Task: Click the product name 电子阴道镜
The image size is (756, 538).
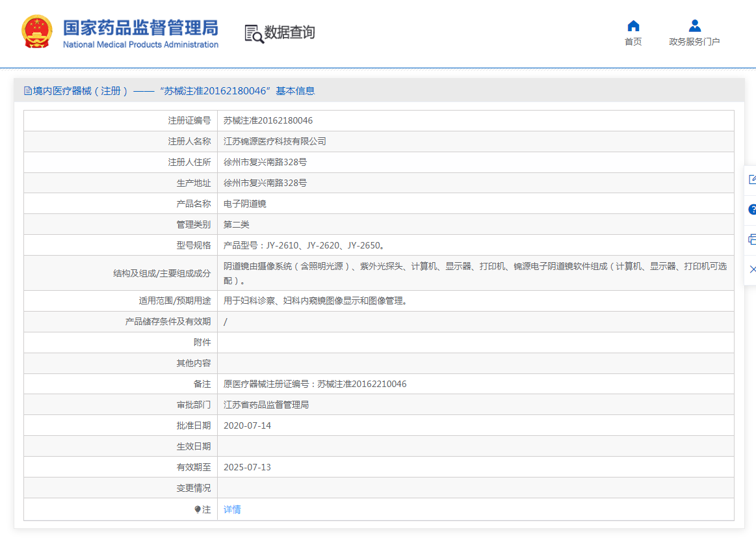Action: pos(244,204)
